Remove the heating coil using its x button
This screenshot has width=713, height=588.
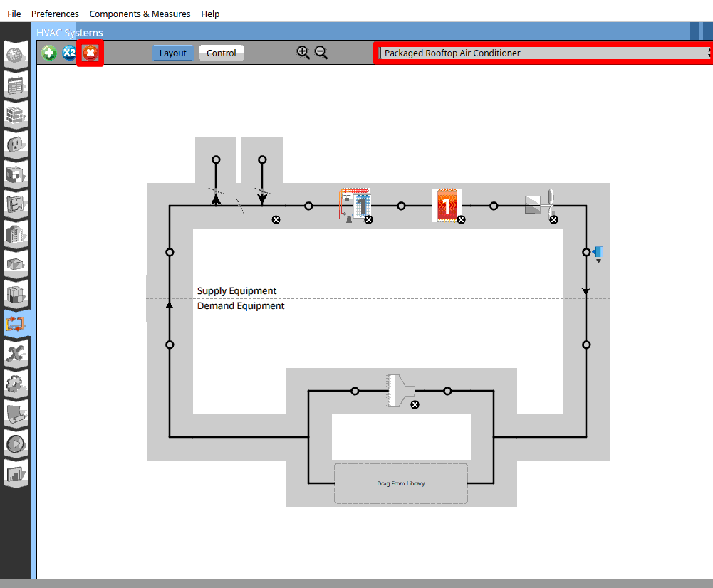point(461,220)
